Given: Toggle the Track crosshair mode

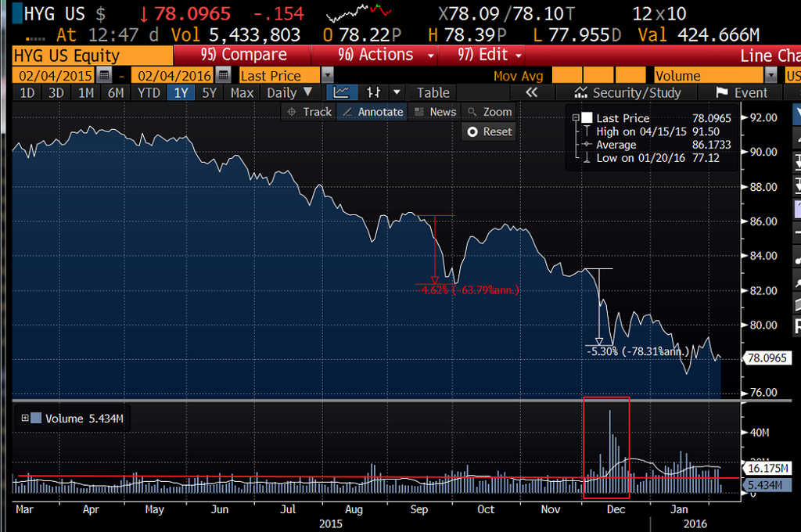Looking at the screenshot, I should [x=309, y=111].
